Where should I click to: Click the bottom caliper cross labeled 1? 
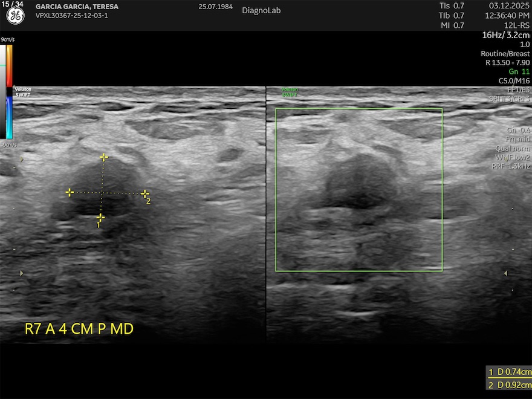(x=100, y=217)
